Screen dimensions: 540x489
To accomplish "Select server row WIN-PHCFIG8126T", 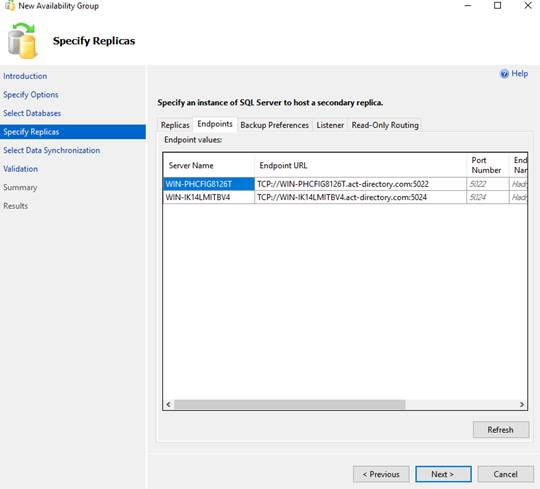I will pyautogui.click(x=209, y=184).
